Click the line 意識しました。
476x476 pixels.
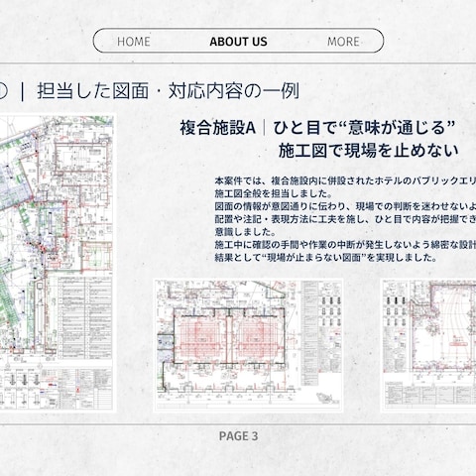pos(245,232)
